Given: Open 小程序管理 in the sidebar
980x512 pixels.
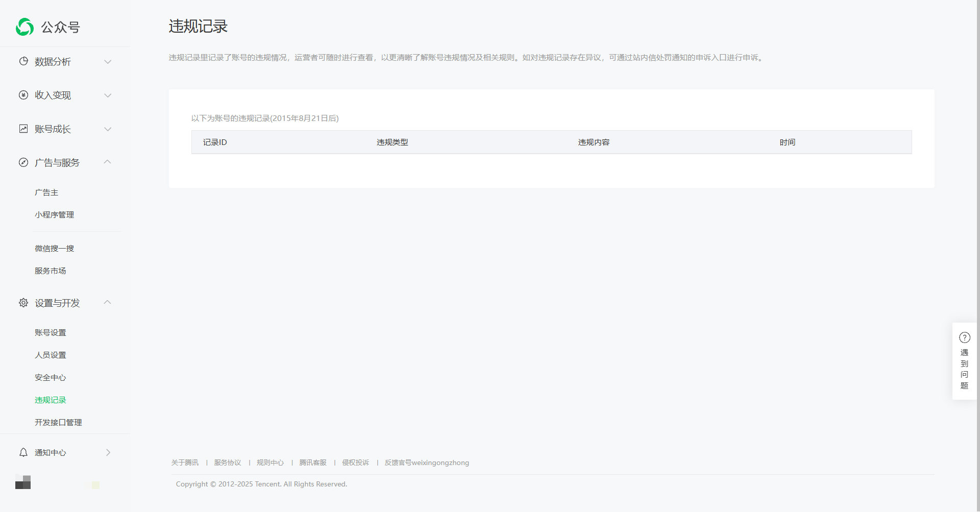Looking at the screenshot, I should coord(54,215).
